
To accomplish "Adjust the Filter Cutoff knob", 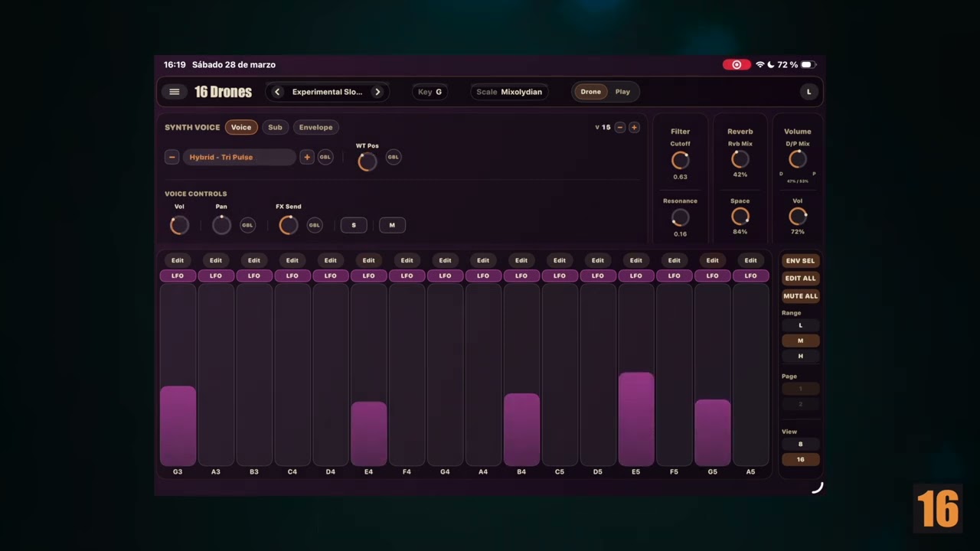I will coord(680,160).
